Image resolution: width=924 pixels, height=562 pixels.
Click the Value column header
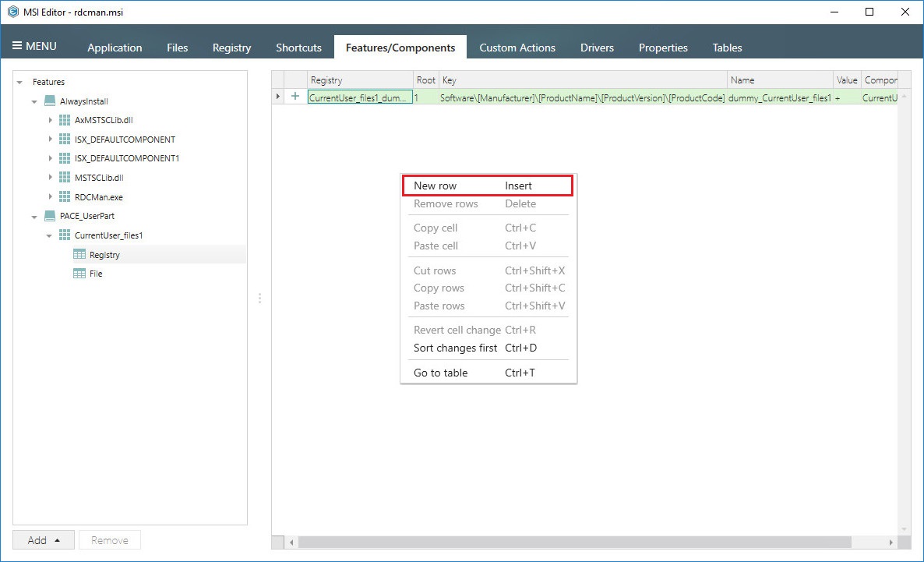tap(847, 80)
